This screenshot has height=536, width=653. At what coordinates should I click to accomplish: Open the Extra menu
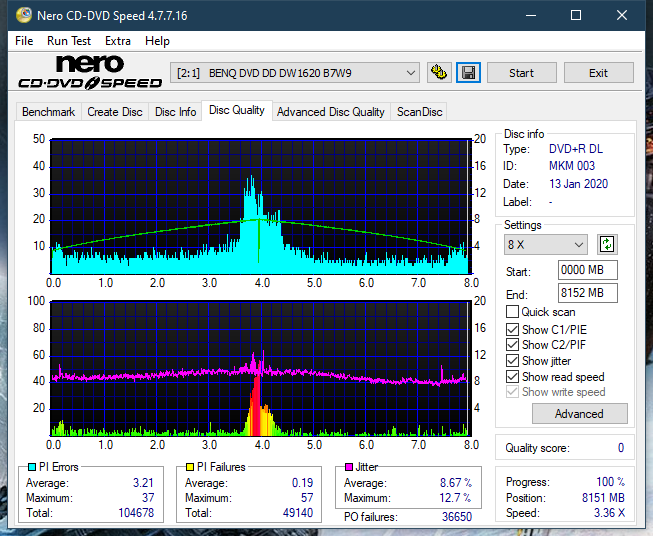[118, 41]
